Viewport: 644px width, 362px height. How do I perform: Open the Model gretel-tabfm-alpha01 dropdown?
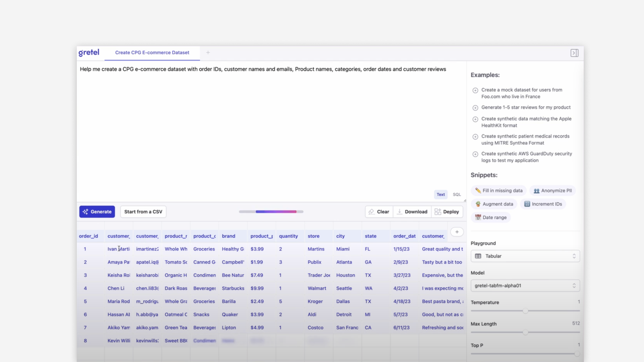click(525, 286)
